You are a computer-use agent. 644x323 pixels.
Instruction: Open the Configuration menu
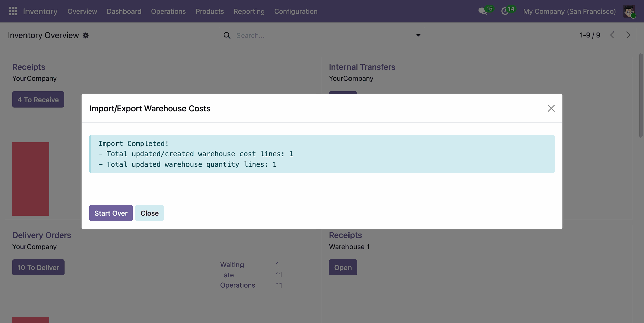tap(296, 11)
